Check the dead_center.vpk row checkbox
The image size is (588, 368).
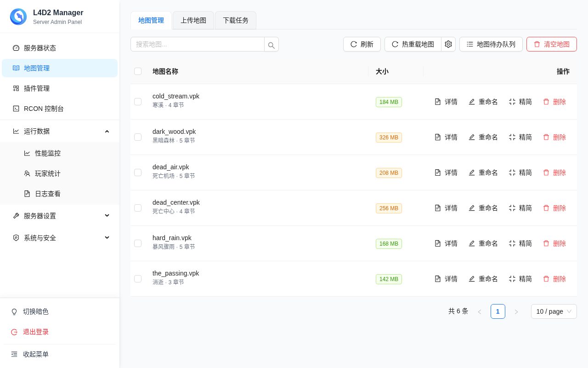pos(138,208)
